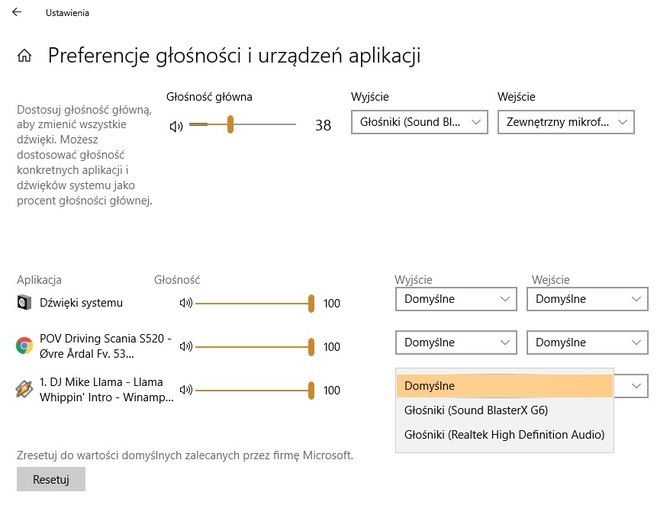Mute the Winamp app speaker icon
The width and height of the screenshot is (670, 505).
[184, 390]
